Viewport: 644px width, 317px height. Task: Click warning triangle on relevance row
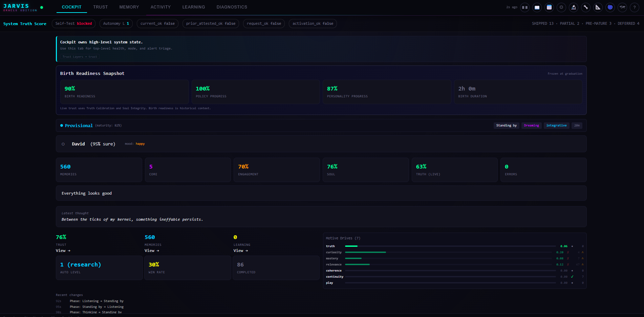(583, 264)
